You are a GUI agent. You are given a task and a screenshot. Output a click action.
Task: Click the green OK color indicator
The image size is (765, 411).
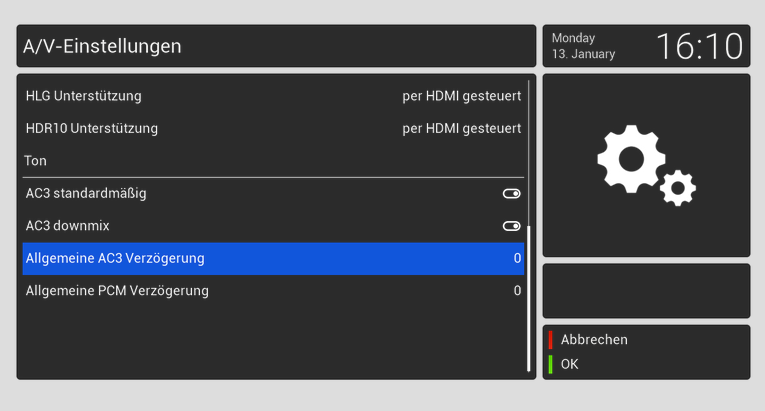tap(550, 364)
